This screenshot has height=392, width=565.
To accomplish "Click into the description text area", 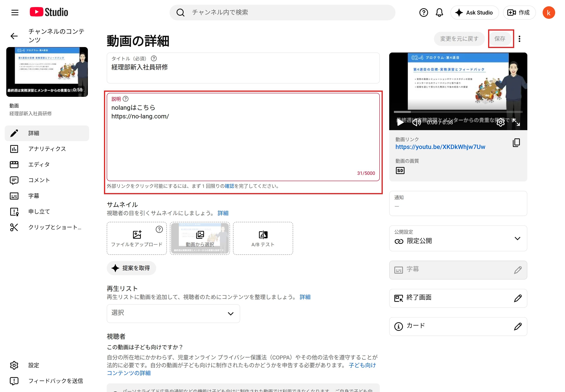I will [243, 137].
